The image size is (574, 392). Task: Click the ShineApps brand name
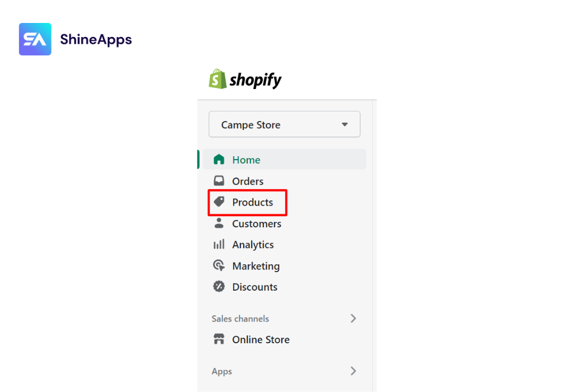(x=96, y=40)
